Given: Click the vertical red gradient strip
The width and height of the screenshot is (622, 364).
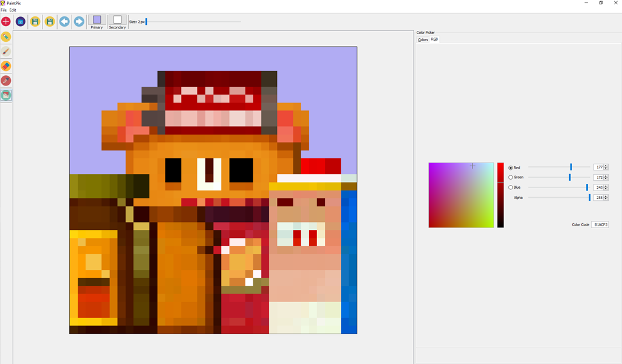Looking at the screenshot, I should [501, 195].
